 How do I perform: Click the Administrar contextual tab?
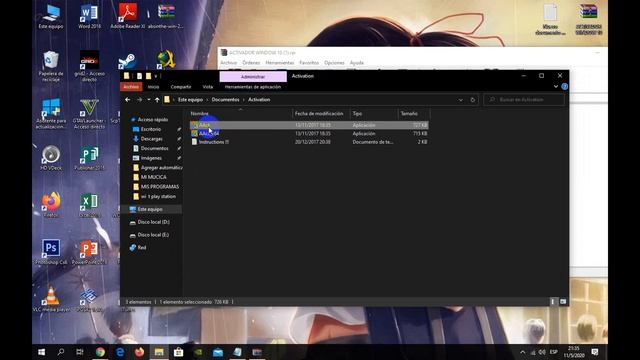(253, 76)
